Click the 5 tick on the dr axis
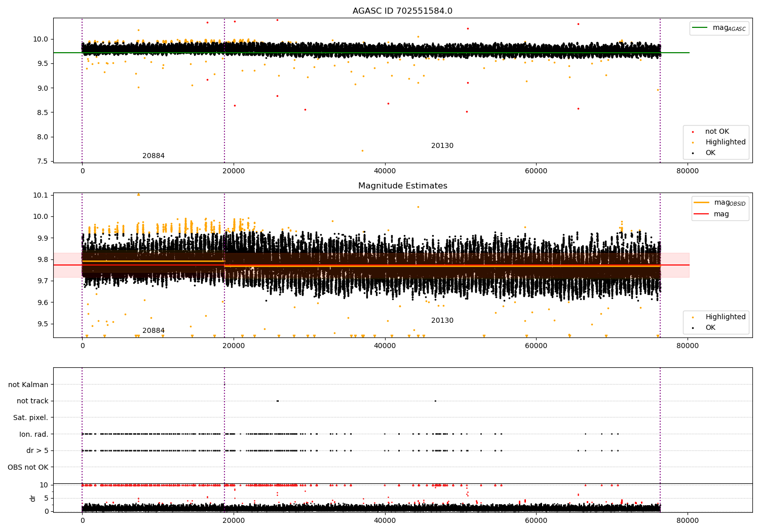Image resolution: width=760 pixels, height=532 pixels. pos(47,499)
